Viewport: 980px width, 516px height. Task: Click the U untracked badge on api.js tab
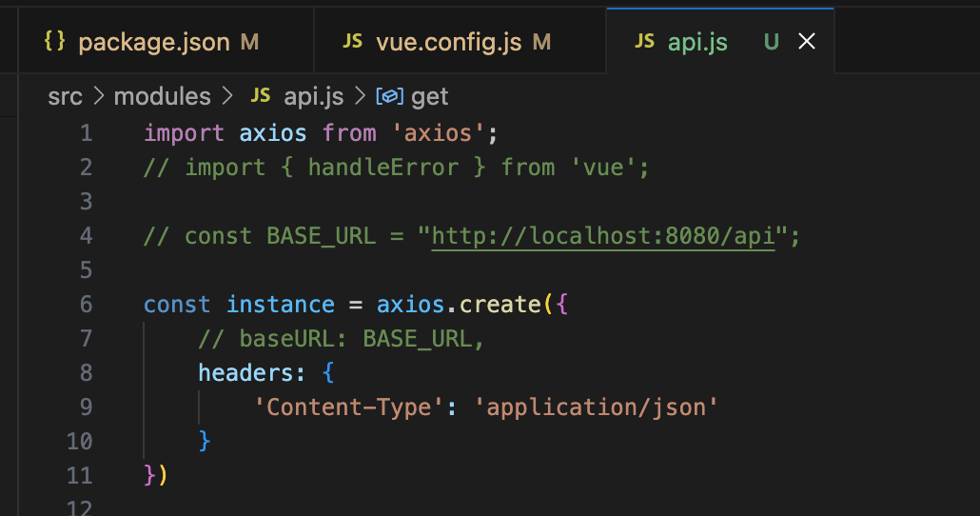point(772,42)
